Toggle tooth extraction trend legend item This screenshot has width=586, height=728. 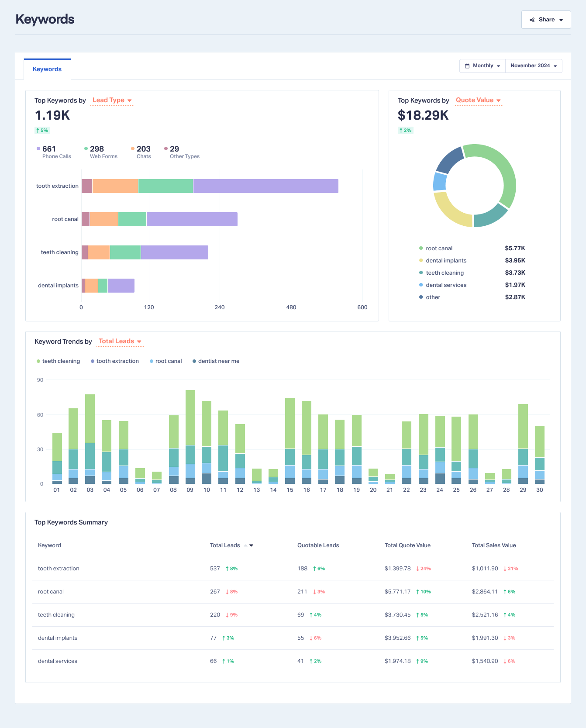click(x=114, y=361)
